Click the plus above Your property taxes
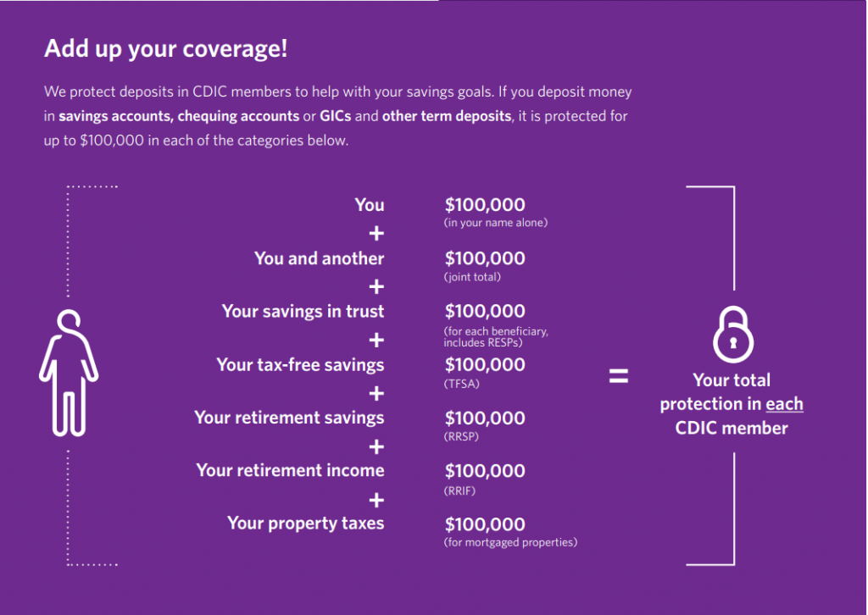Screen dimensions: 868x615 click(376, 500)
